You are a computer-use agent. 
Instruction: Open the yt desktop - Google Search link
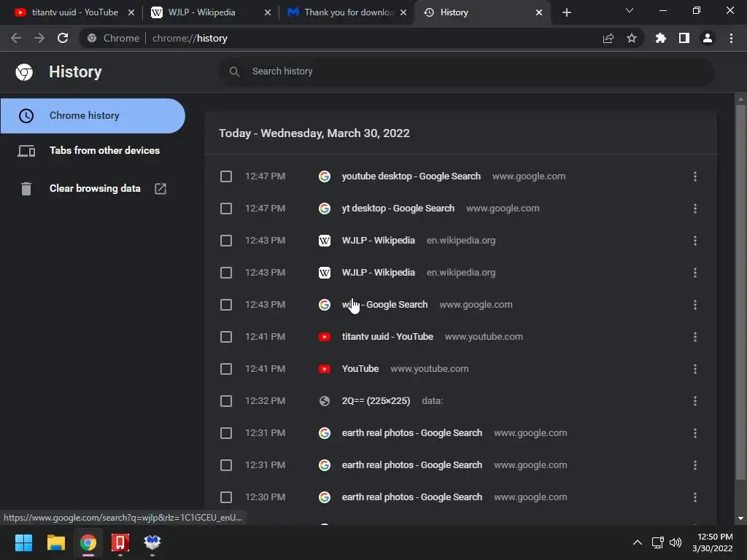[x=398, y=209]
